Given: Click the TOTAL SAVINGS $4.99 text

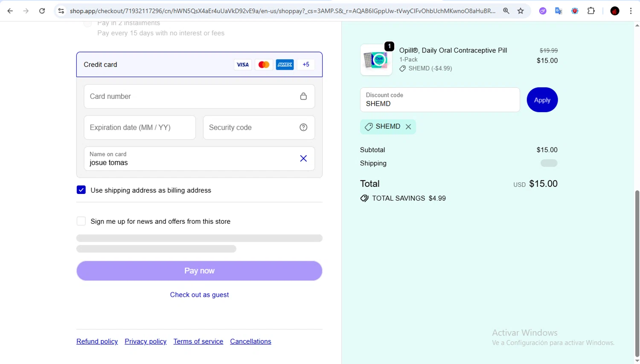Looking at the screenshot, I should 409,198.
